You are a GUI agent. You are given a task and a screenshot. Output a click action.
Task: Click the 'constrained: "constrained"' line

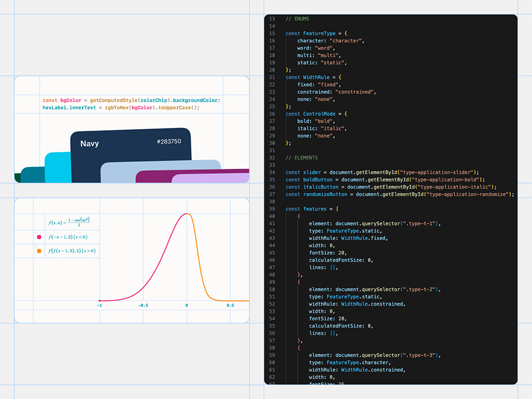click(337, 92)
